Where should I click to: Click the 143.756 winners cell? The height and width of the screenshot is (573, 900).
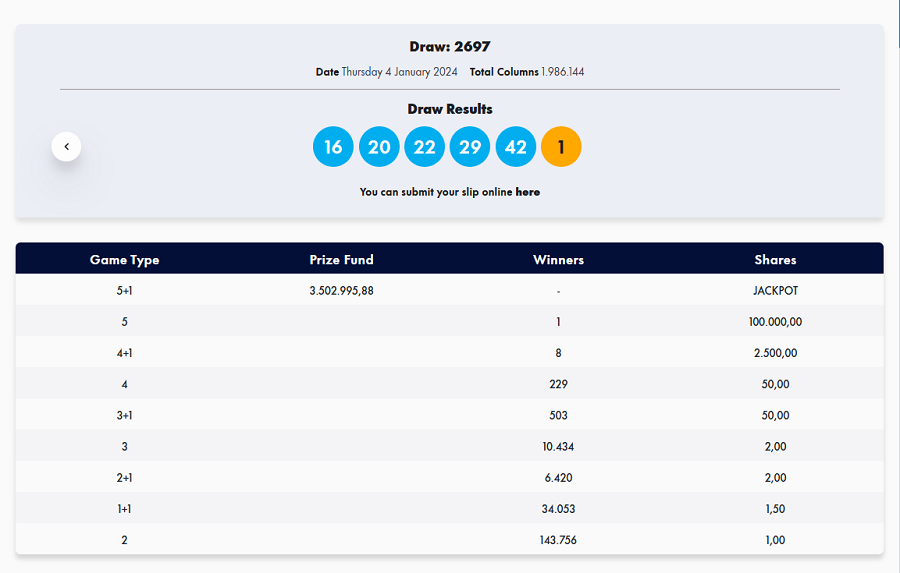[558, 540]
